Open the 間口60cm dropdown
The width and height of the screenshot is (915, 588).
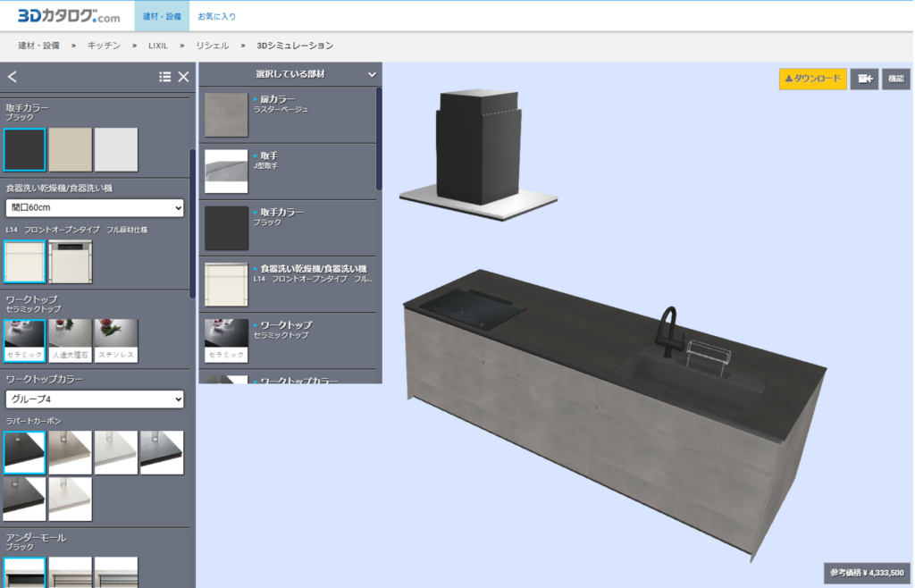coord(95,208)
